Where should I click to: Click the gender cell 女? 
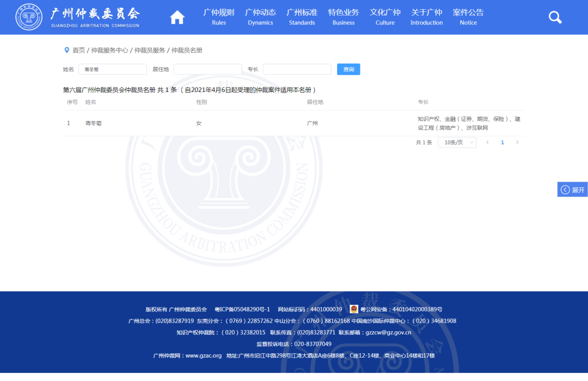click(199, 123)
